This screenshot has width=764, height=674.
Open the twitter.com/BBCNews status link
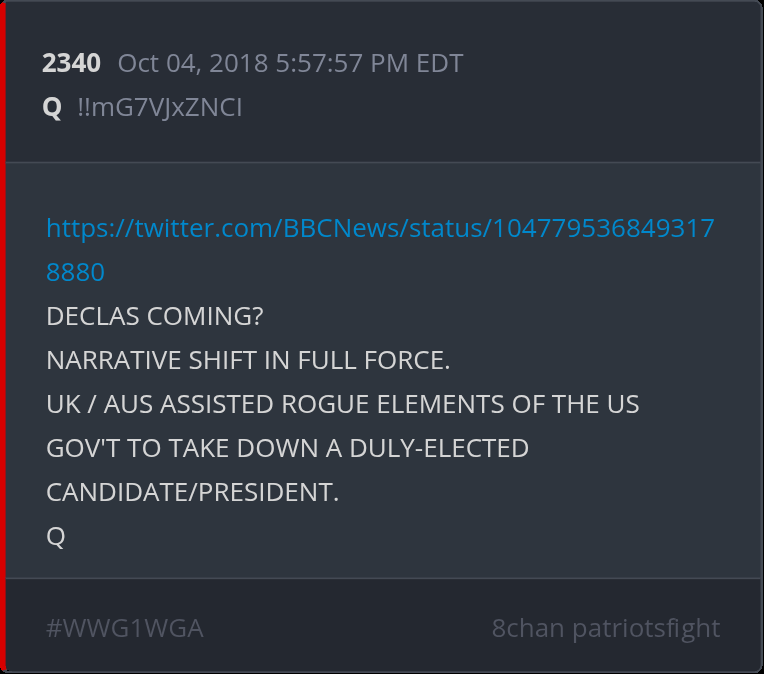pos(380,228)
